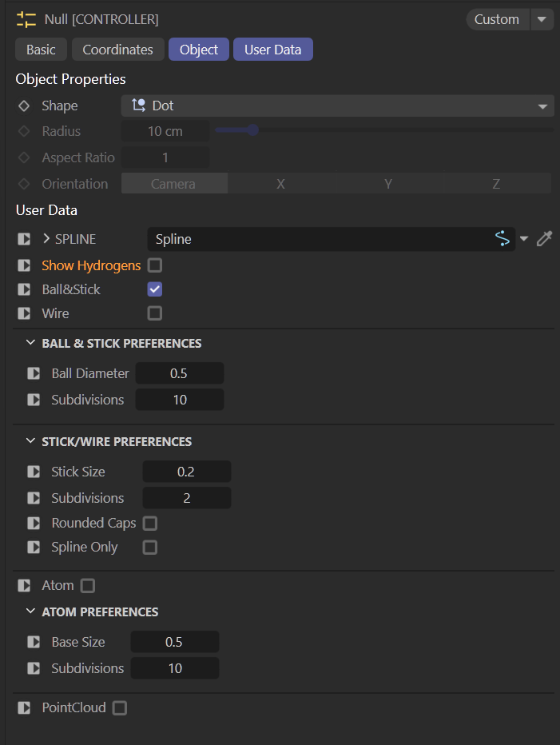Click the Radius slider handle
The width and height of the screenshot is (560, 745).
tap(252, 130)
